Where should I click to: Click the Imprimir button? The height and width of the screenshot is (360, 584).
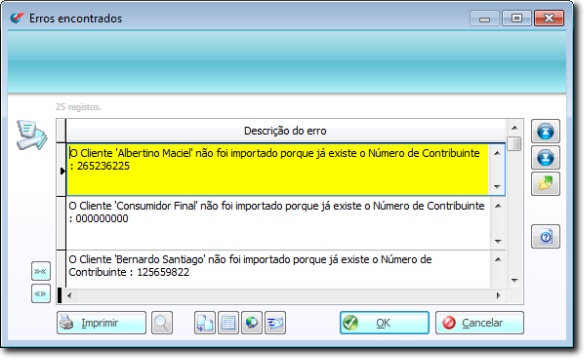(x=101, y=323)
